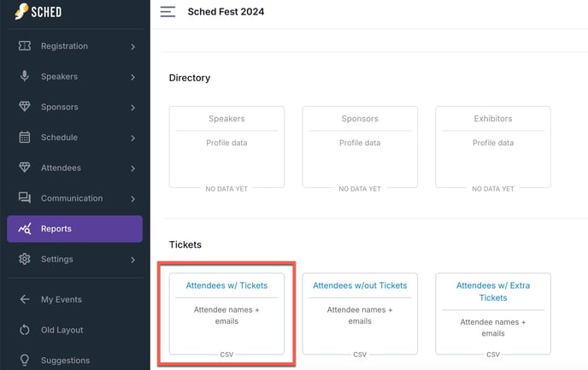Click the My Events back arrow icon
588x370 pixels.
point(25,299)
